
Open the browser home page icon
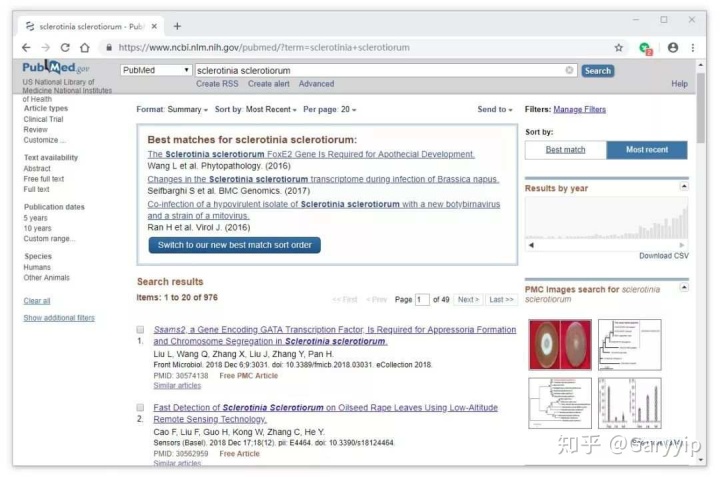85,48
